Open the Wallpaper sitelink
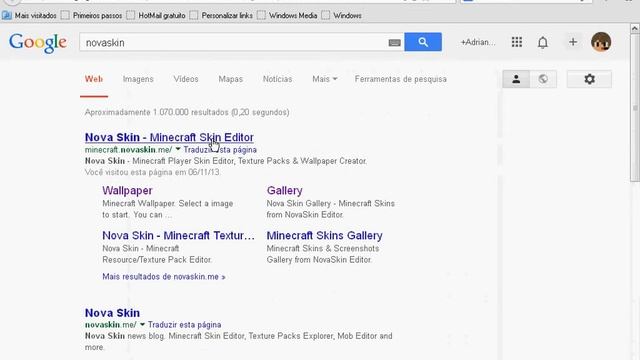The image size is (640, 360). click(x=127, y=191)
